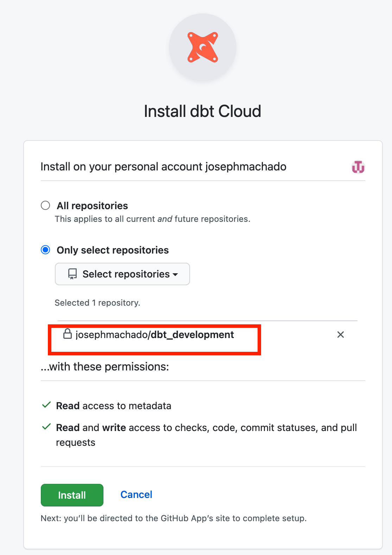Screen dimensions: 392x555
Task: Click the Cancel link
Action: (136, 494)
